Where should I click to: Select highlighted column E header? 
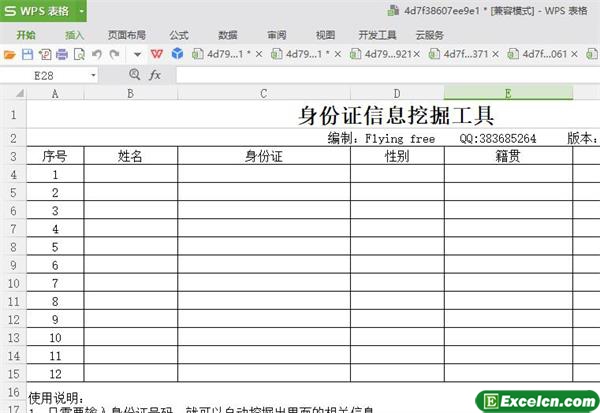[x=508, y=94]
